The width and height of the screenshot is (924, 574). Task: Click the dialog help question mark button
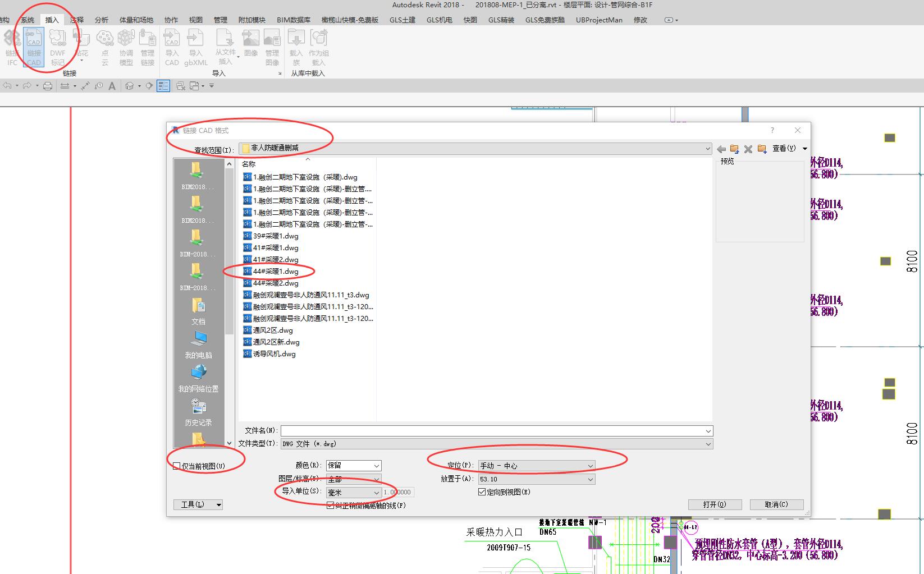tap(772, 130)
